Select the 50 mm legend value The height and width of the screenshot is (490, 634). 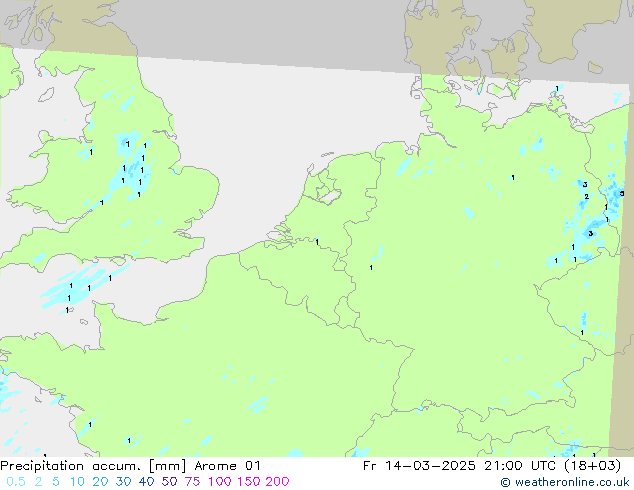[x=169, y=482]
